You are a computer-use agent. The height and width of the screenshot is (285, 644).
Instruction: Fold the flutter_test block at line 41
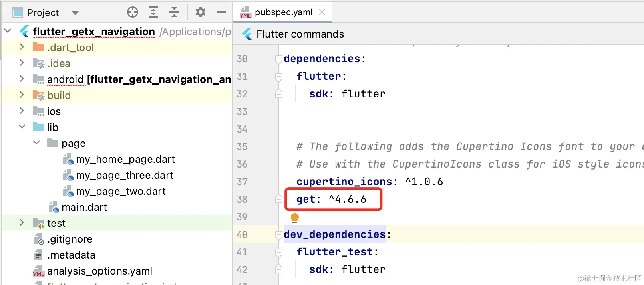(x=279, y=252)
